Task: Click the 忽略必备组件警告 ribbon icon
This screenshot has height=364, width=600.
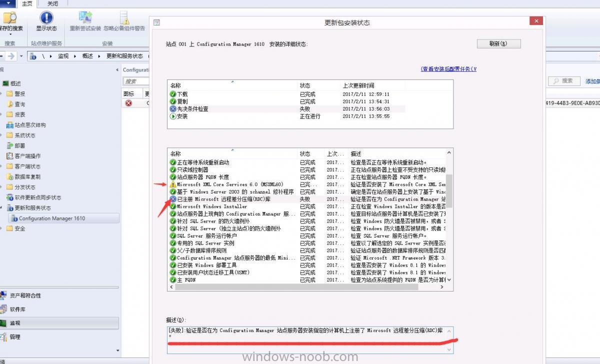Action: [124, 18]
